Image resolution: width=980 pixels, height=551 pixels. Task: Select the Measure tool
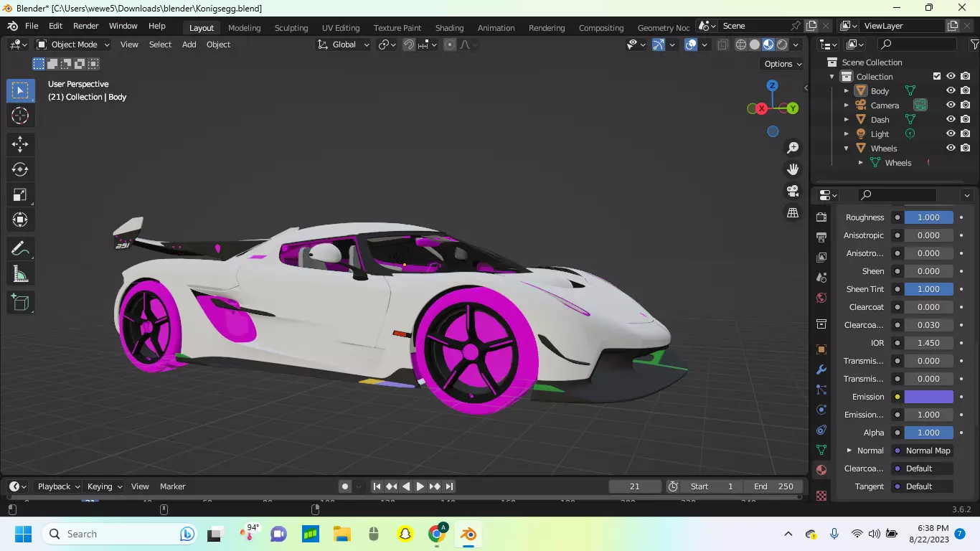[x=20, y=273]
